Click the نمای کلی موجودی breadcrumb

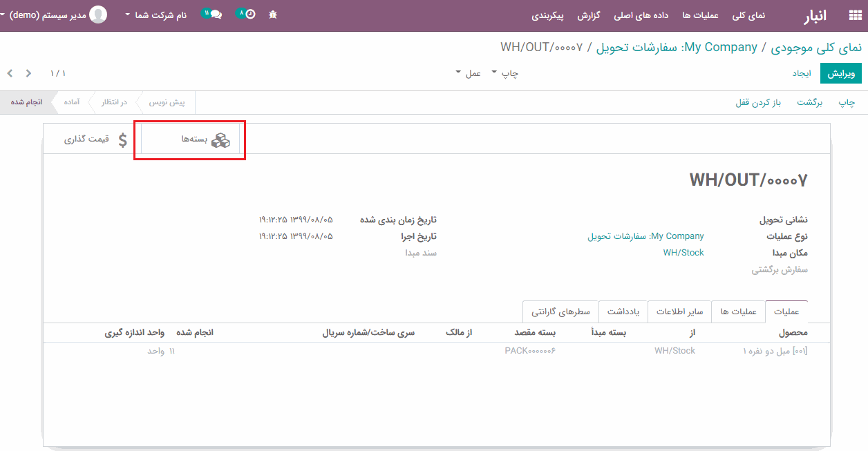pos(816,48)
